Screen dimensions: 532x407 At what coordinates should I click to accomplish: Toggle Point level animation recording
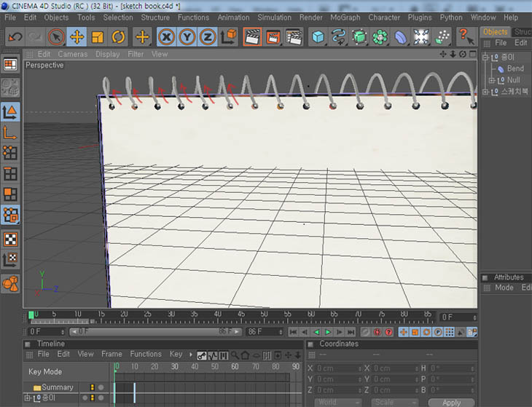(450, 332)
